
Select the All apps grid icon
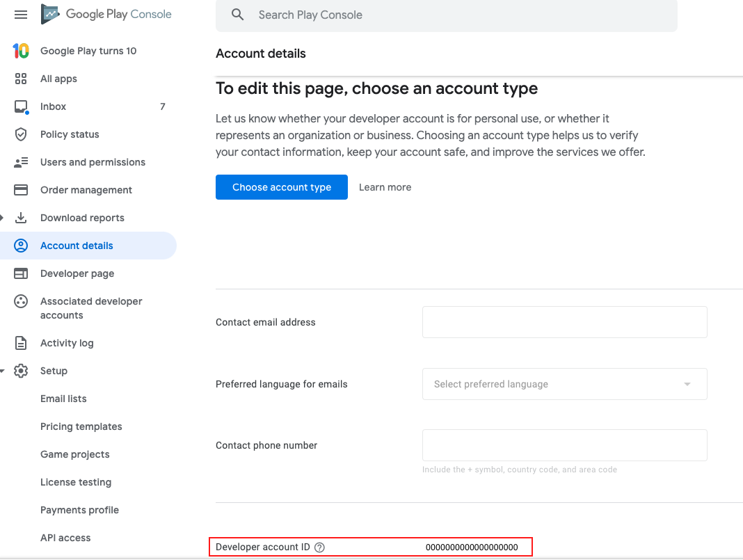pyautogui.click(x=21, y=79)
